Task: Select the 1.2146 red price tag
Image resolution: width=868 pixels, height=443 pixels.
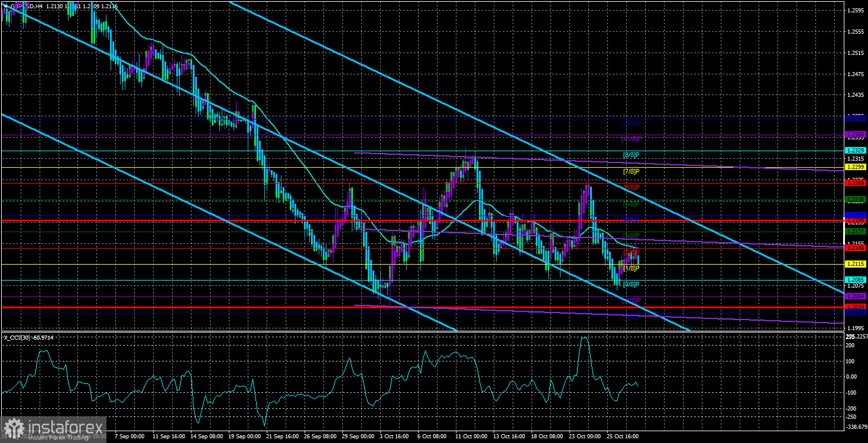Action: (856, 248)
